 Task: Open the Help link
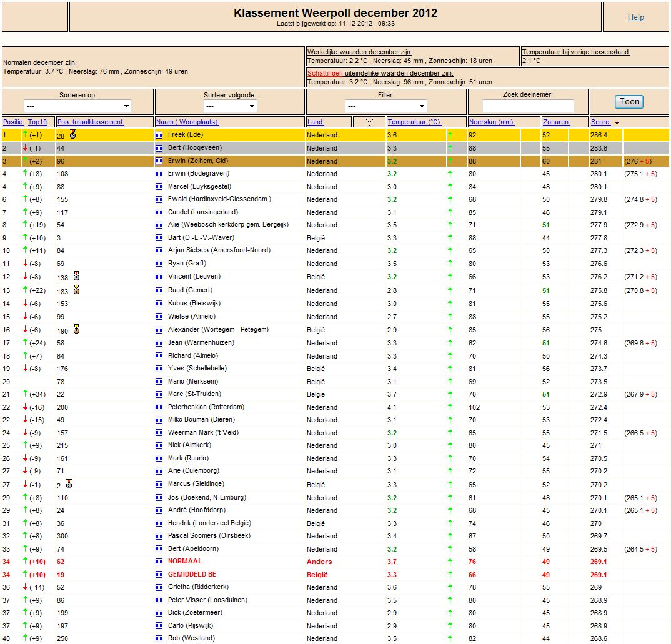click(635, 17)
